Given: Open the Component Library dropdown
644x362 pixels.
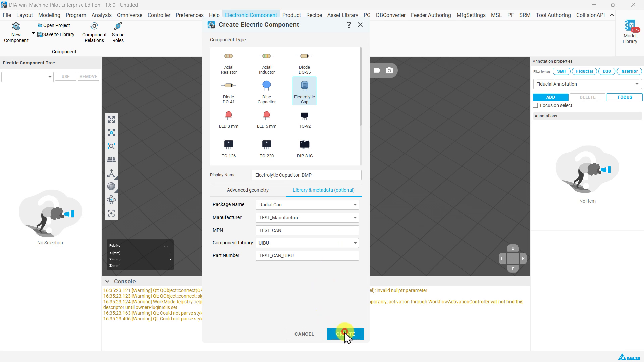Looking at the screenshot, I should [307, 243].
